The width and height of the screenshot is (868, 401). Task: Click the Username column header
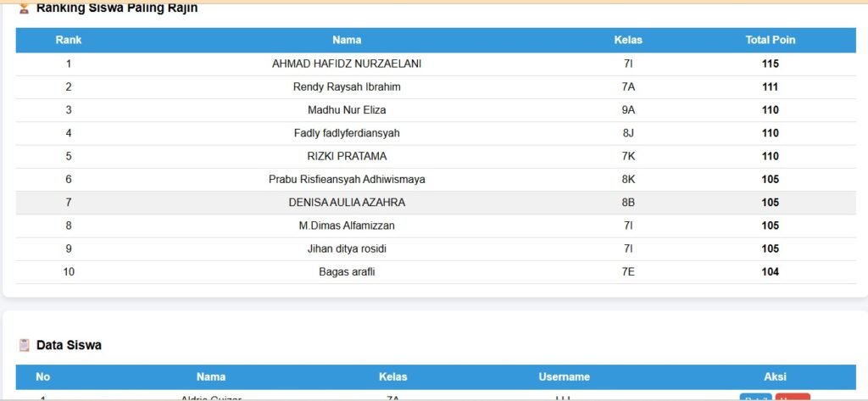(564, 376)
